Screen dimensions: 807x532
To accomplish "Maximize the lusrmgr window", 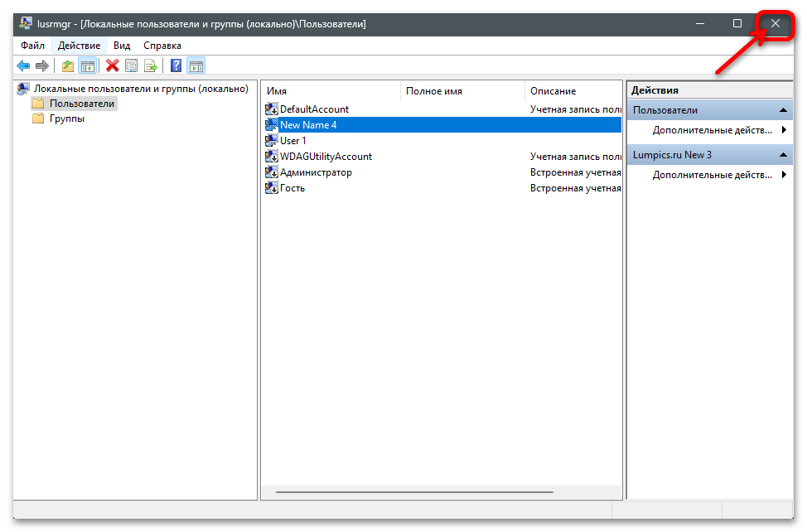I will point(737,24).
